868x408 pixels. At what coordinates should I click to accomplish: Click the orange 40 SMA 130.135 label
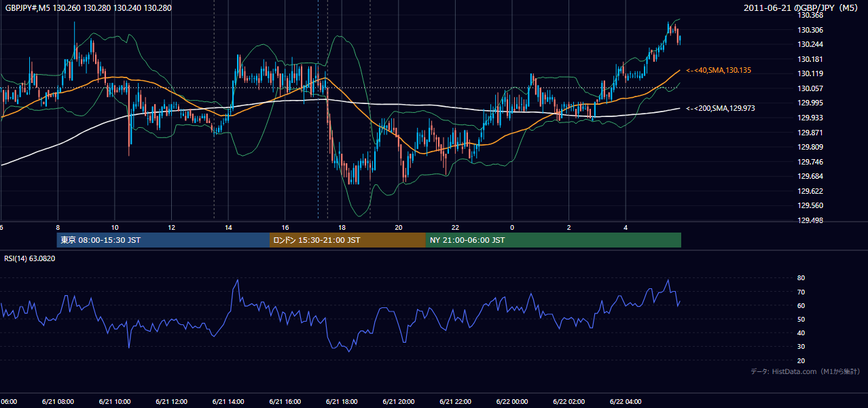[x=719, y=70]
